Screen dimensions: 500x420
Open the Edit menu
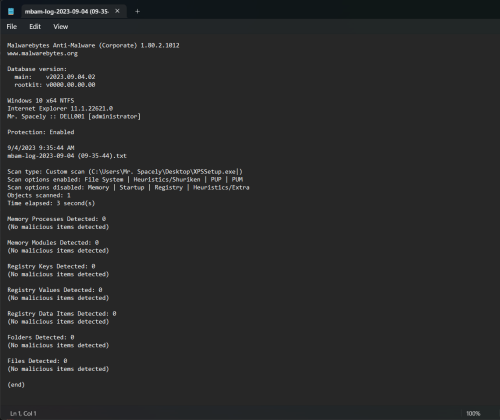click(x=35, y=27)
